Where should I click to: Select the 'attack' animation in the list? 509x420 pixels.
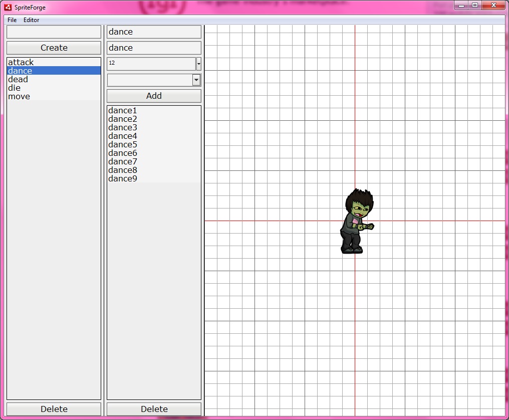click(x=21, y=62)
